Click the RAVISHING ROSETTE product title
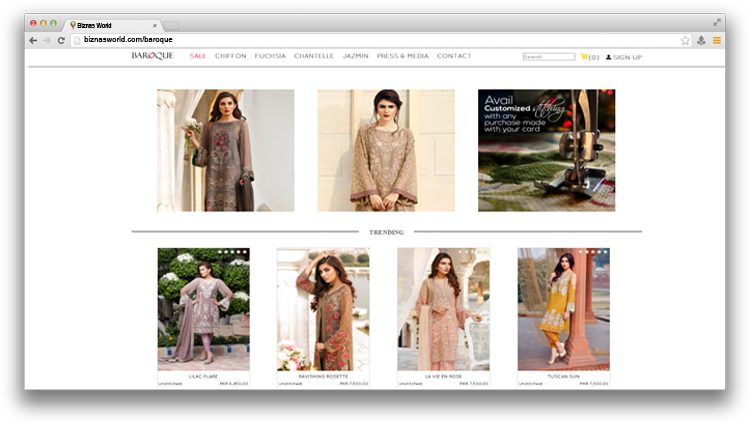This screenshot has height=425, width=750. point(323,376)
